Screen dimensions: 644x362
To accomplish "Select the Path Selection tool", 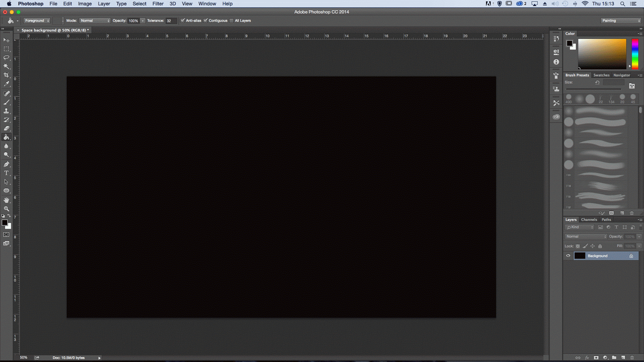I will point(6,182).
